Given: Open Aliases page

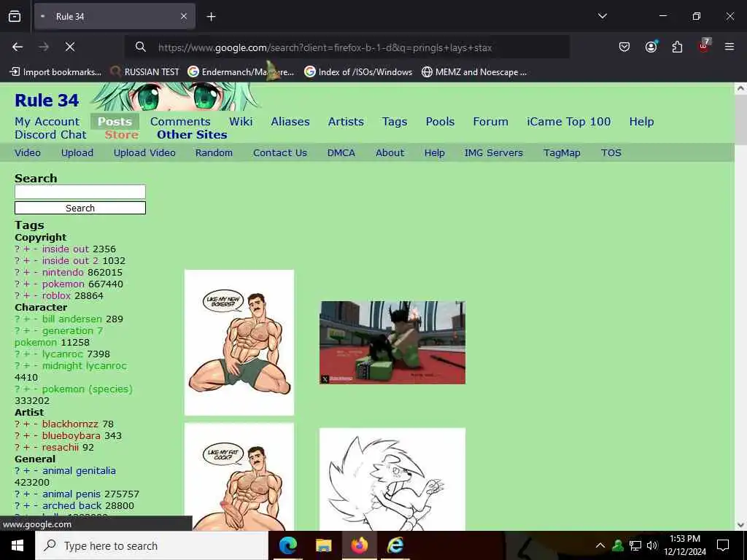Looking at the screenshot, I should coord(290,122).
